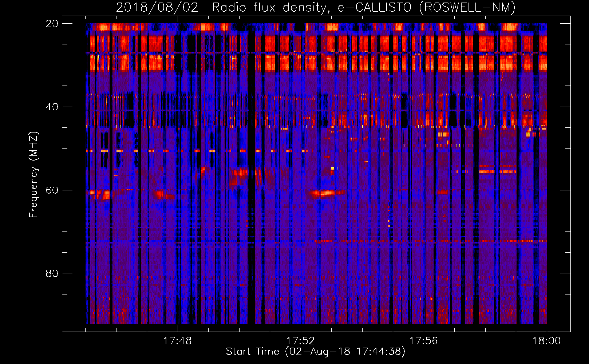Screen dimensions: 589x364
Task: Click the x-axis label 'Start Time (02-Aug-18 17:44:38)'
Action: point(316,352)
